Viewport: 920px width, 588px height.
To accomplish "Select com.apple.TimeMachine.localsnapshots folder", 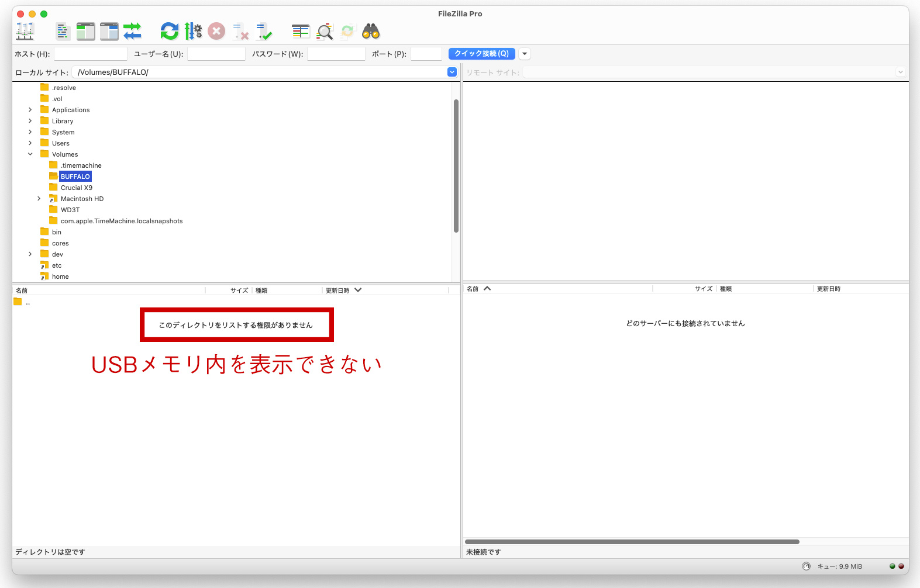I will click(x=122, y=221).
